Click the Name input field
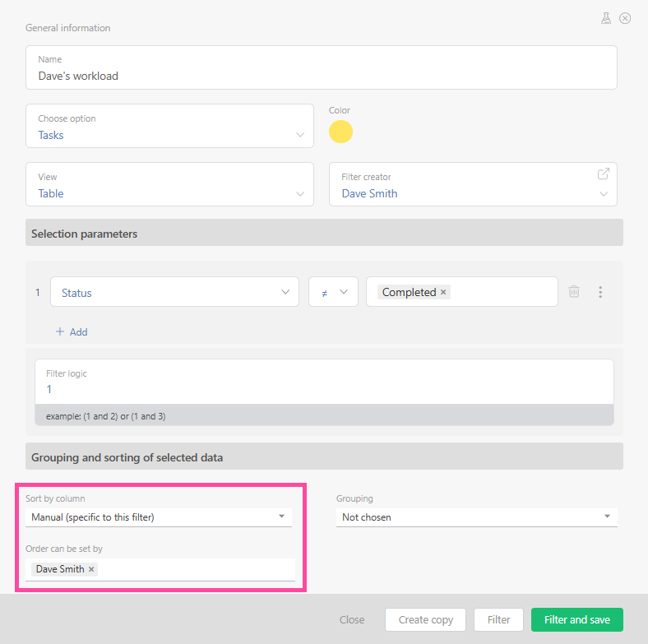648x644 pixels. 321,76
